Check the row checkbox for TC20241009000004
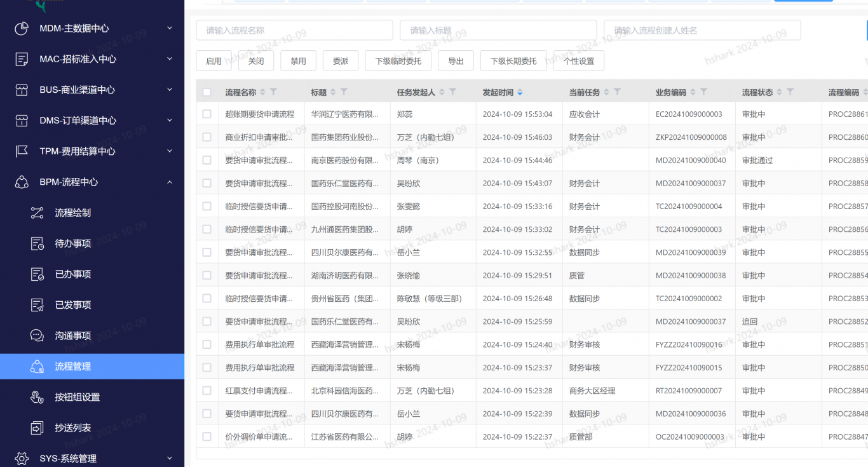This screenshot has width=868, height=467. click(207, 206)
